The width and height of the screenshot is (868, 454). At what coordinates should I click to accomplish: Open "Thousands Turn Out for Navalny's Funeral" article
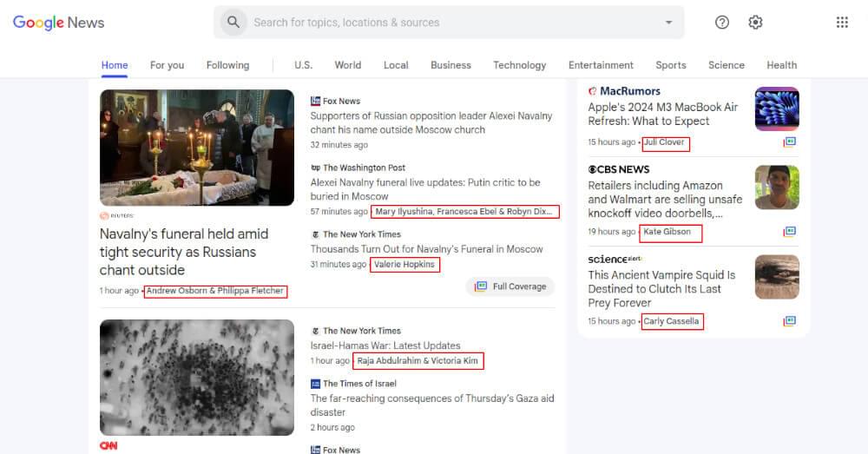[x=426, y=249]
